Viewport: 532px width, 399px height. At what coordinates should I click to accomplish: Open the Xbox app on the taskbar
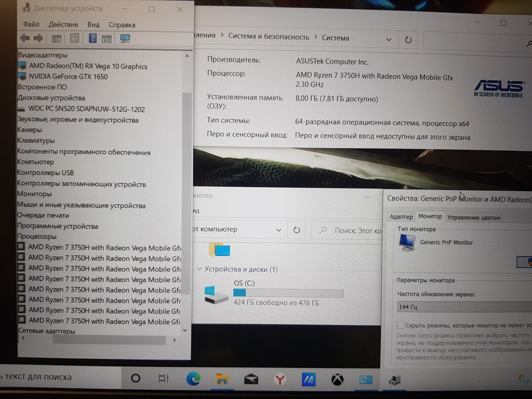[337, 380]
